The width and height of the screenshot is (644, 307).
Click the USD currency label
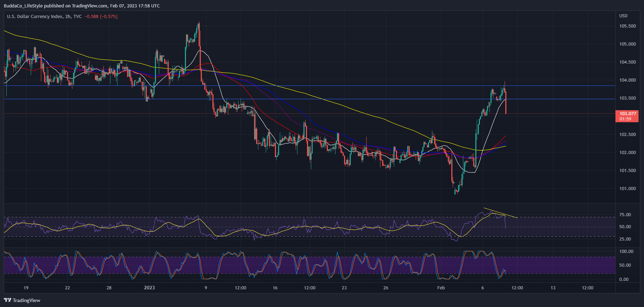tap(624, 16)
